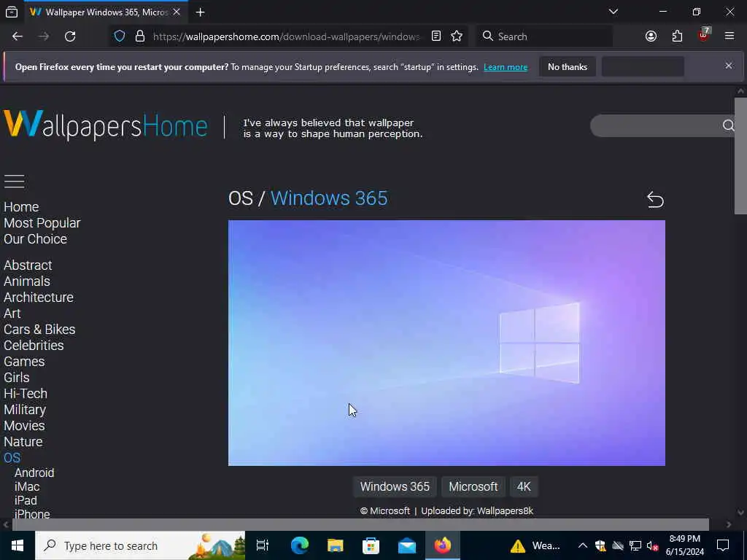The height and width of the screenshot is (560, 747).
Task: View site info via the padlock icon
Action: point(139,36)
